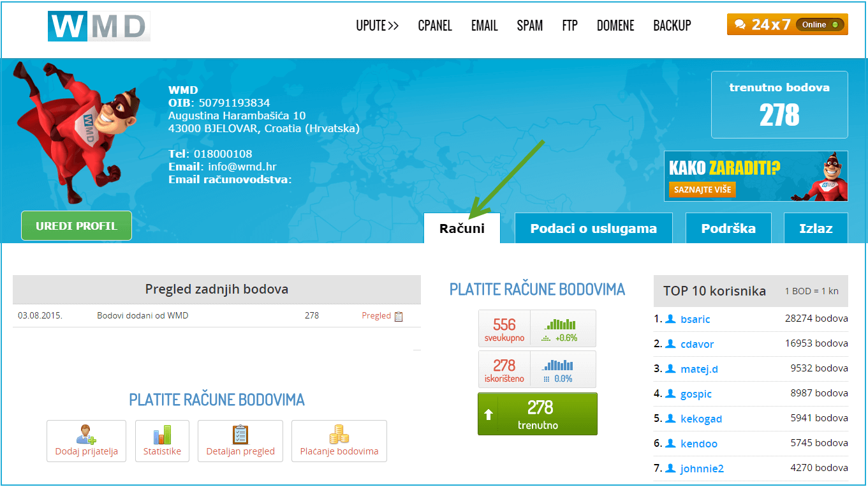Click user icon beside cdavor
The height and width of the screenshot is (487, 868).
pyautogui.click(x=670, y=343)
